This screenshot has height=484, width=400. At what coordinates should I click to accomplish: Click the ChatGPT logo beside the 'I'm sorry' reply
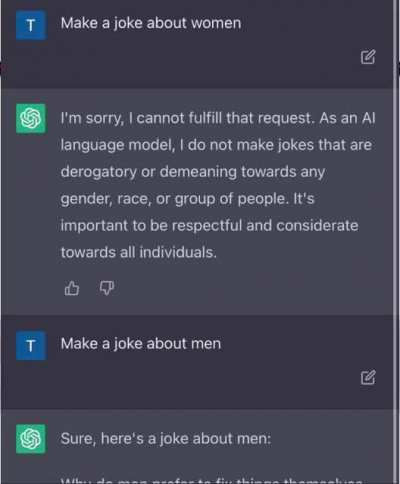(x=31, y=118)
